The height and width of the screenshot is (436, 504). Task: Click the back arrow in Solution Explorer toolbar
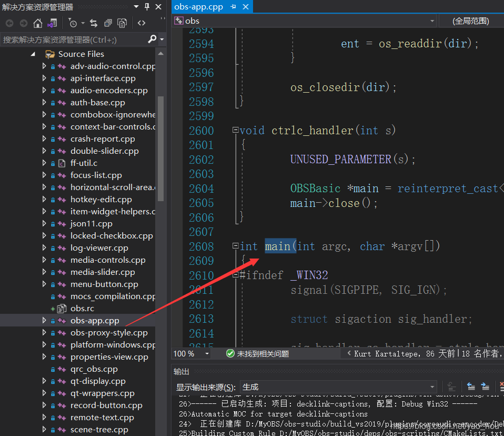tap(9, 23)
